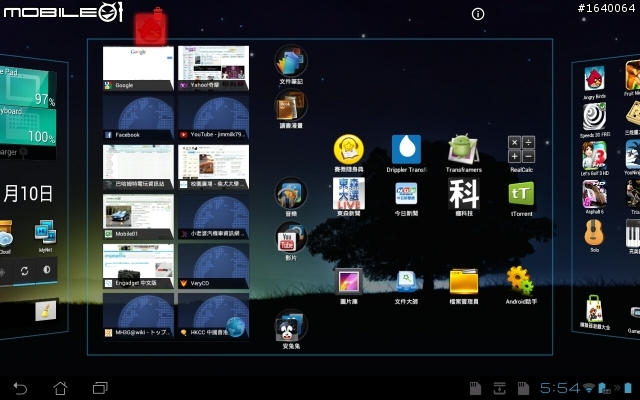Open the 安兔兔 AnTuTu folder icon
This screenshot has height=400, width=640.
coord(291,325)
